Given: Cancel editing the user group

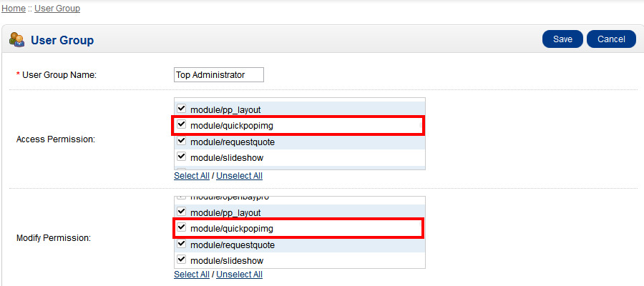Looking at the screenshot, I should click(611, 39).
